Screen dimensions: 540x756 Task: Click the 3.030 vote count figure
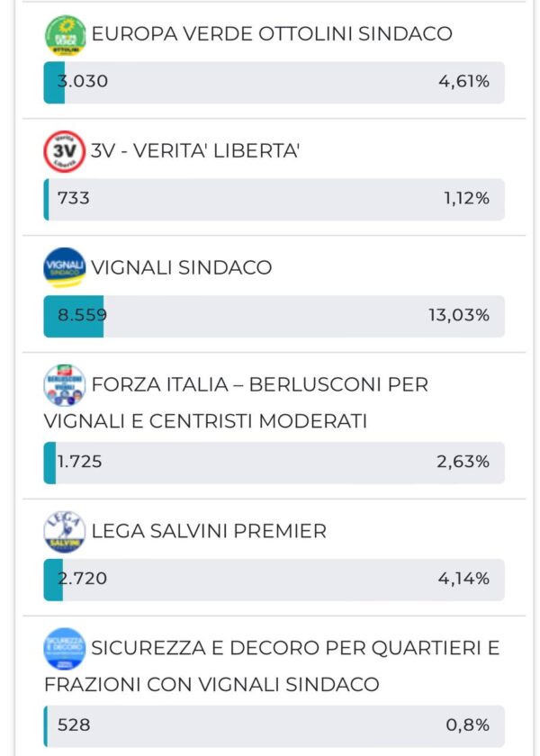click(x=82, y=82)
